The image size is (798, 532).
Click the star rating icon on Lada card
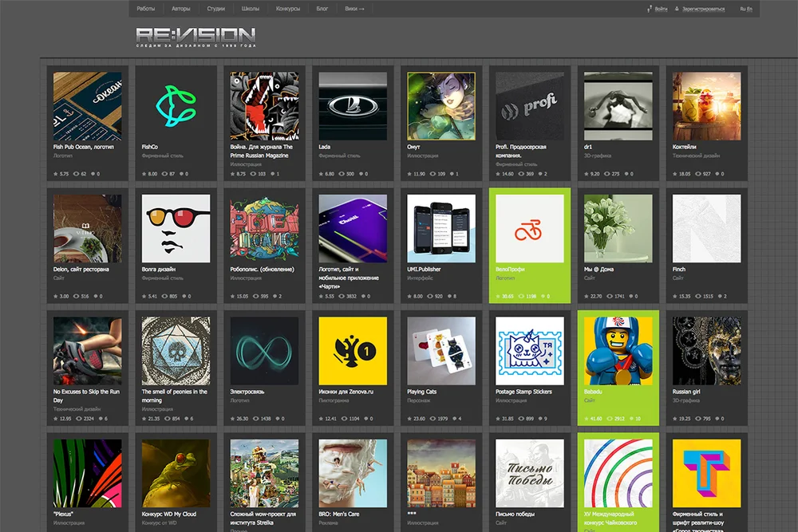[x=321, y=174]
